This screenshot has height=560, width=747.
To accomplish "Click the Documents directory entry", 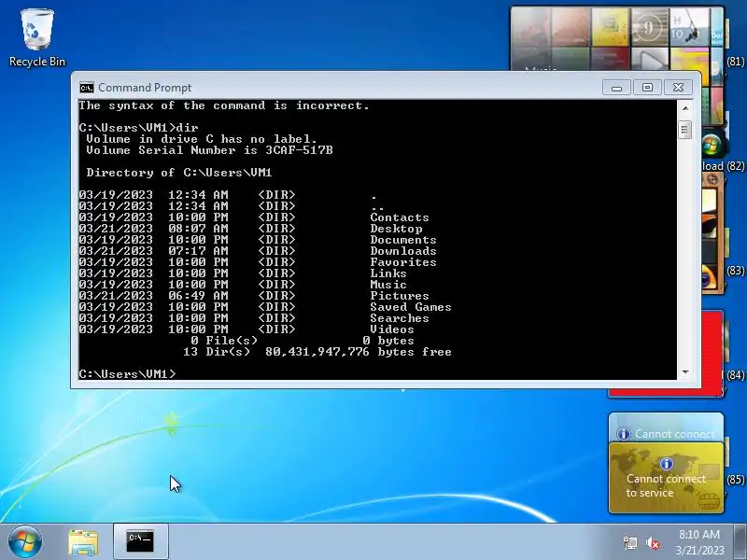I will [403, 240].
